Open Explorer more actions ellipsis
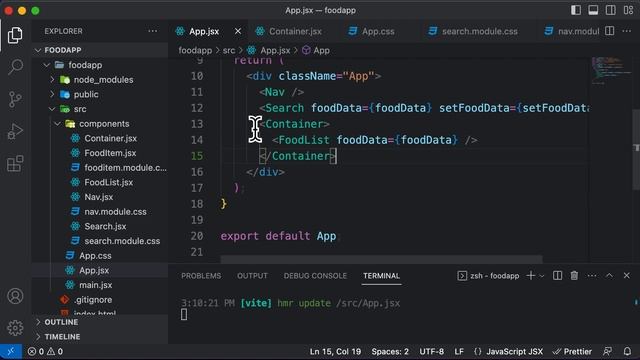Viewport: 640px width, 360px height. (153, 31)
